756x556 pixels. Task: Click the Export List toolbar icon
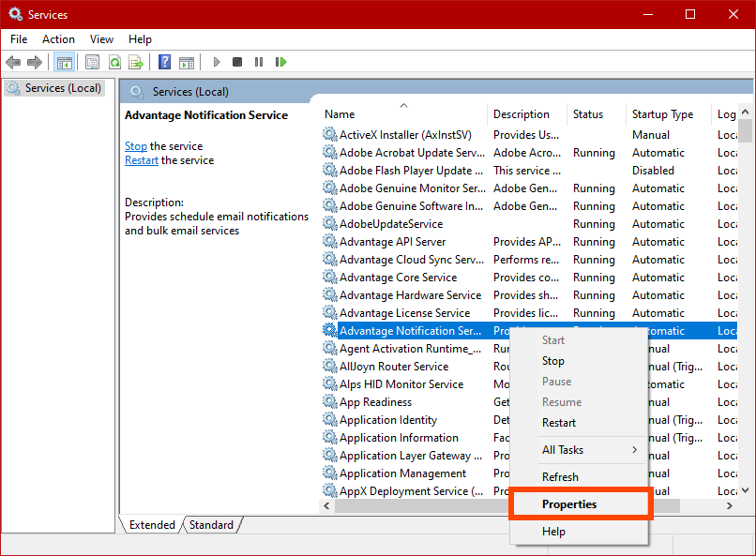(x=136, y=62)
